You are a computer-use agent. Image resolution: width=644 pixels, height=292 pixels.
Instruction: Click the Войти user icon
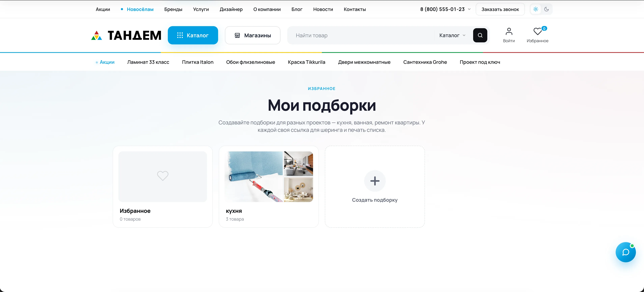click(x=509, y=32)
